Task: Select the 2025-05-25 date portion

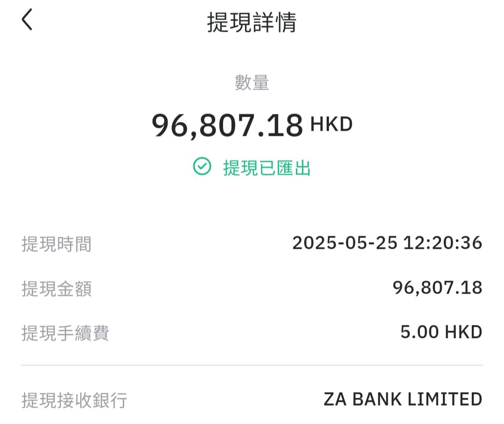Action: [x=345, y=242]
